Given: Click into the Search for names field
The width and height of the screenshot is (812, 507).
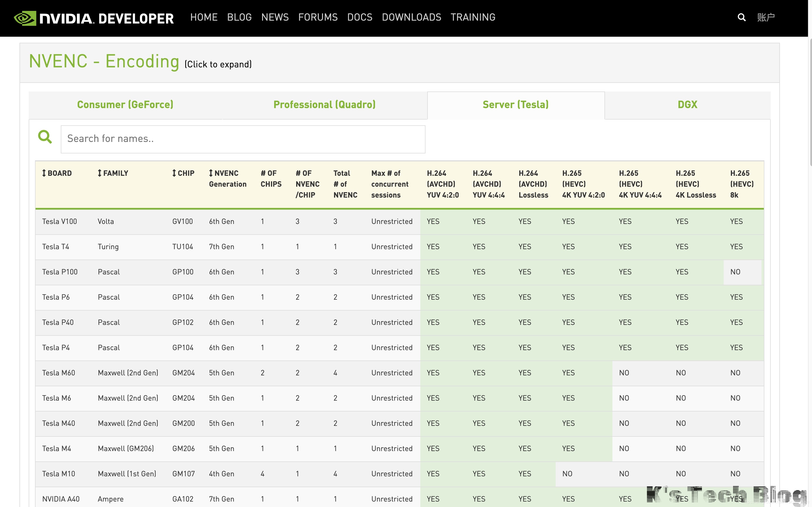Looking at the screenshot, I should (x=243, y=139).
